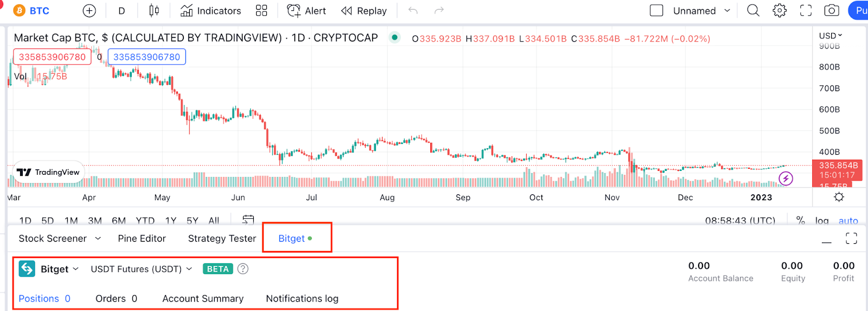Expand the Unnamed layout dropdown
The height and width of the screenshot is (311, 868).
coord(727,11)
